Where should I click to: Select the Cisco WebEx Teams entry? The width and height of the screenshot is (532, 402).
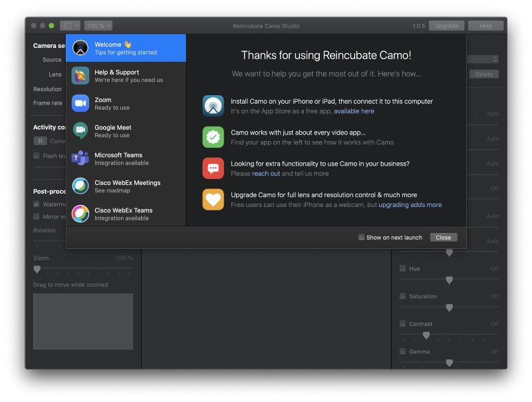click(126, 214)
